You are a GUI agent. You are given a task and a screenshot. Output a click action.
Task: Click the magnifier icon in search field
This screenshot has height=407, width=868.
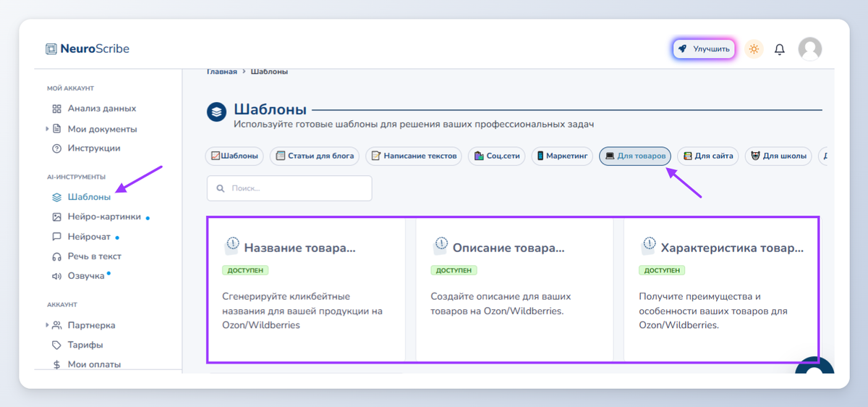[x=220, y=188]
